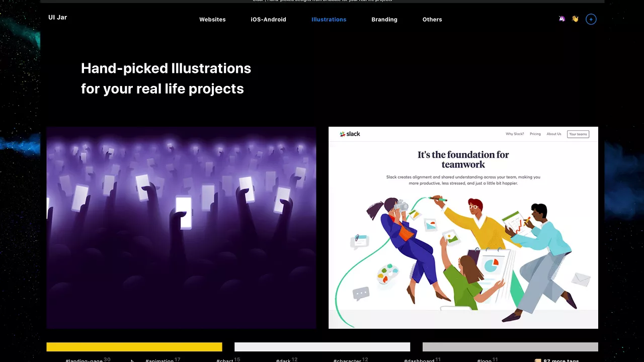644x362 pixels.
Task: Filter by the #dashboard tag
Action: coord(422,360)
